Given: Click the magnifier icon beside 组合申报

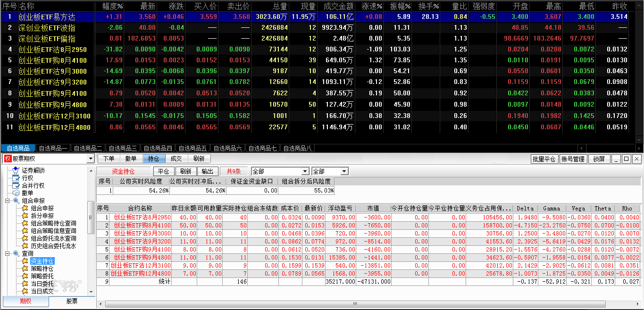Looking at the screenshot, I should (16, 201).
